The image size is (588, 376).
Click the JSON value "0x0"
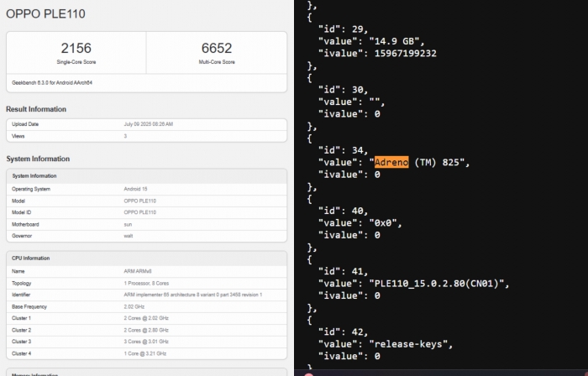pos(384,223)
